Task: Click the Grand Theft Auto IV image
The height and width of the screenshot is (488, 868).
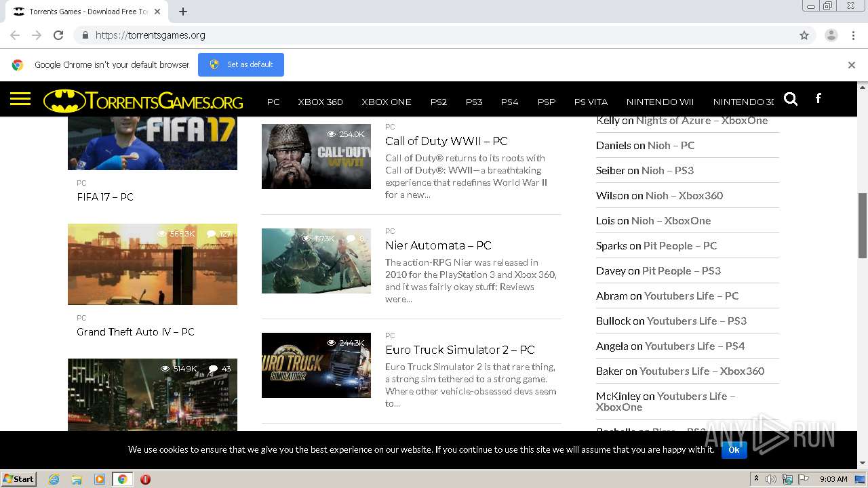Action: [x=153, y=264]
